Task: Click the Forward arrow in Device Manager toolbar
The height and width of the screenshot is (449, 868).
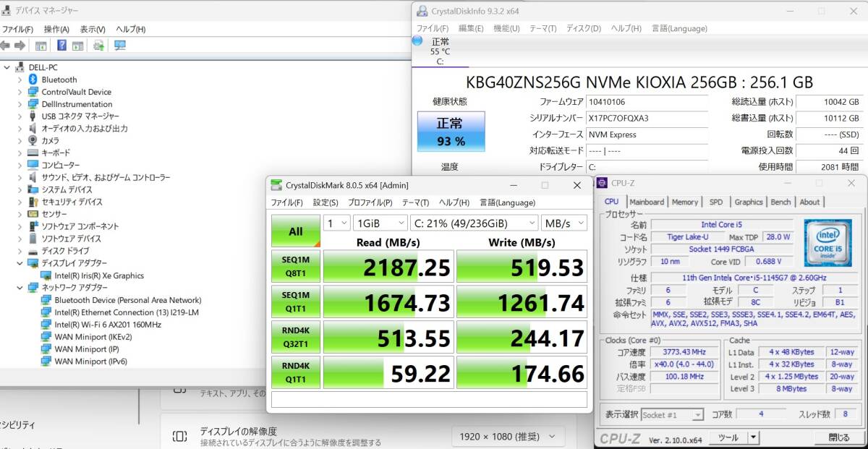Action: coord(21,46)
